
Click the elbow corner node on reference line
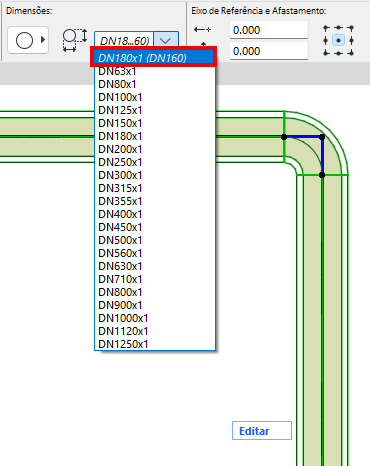322,137
